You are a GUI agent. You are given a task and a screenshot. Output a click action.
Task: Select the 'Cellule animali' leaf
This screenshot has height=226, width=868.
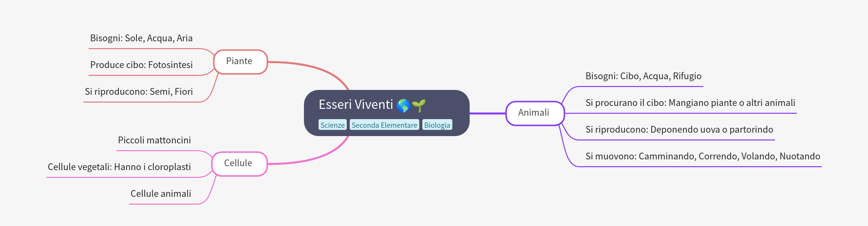(x=161, y=193)
